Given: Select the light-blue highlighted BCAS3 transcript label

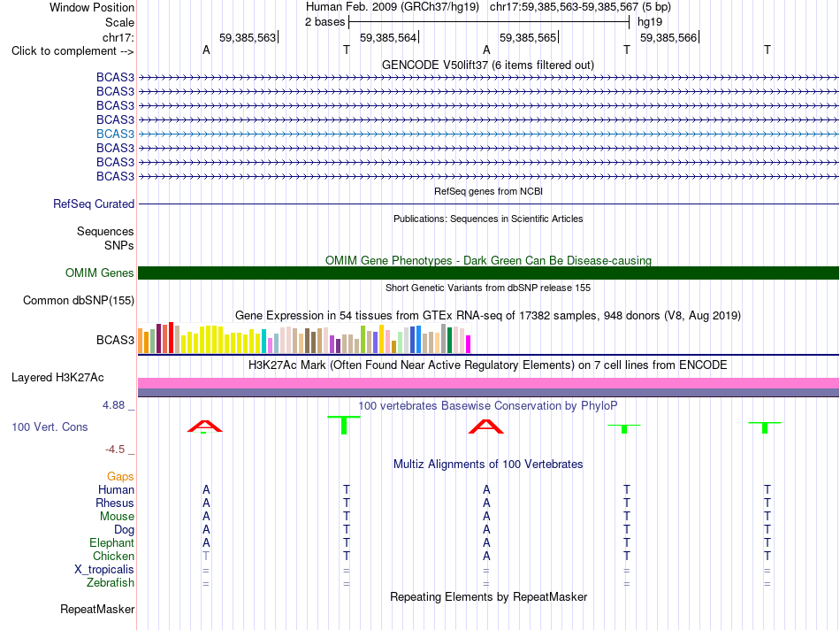Looking at the screenshot, I should tap(115, 134).
